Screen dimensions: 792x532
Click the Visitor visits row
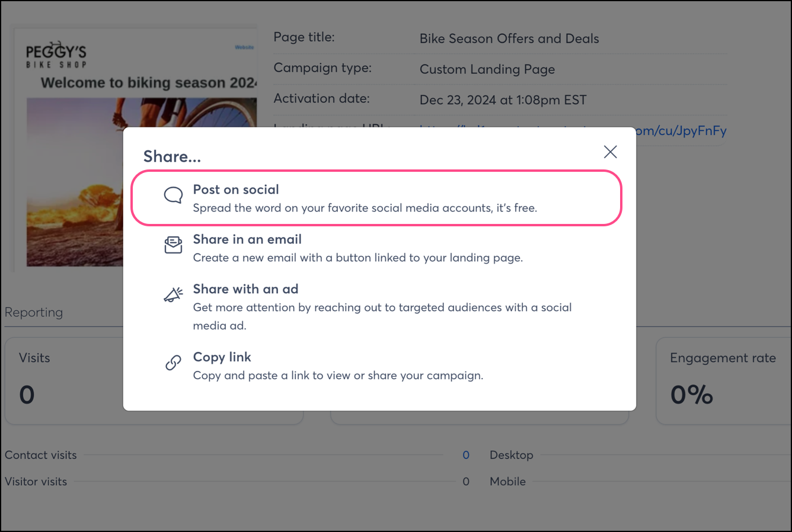coord(237,482)
